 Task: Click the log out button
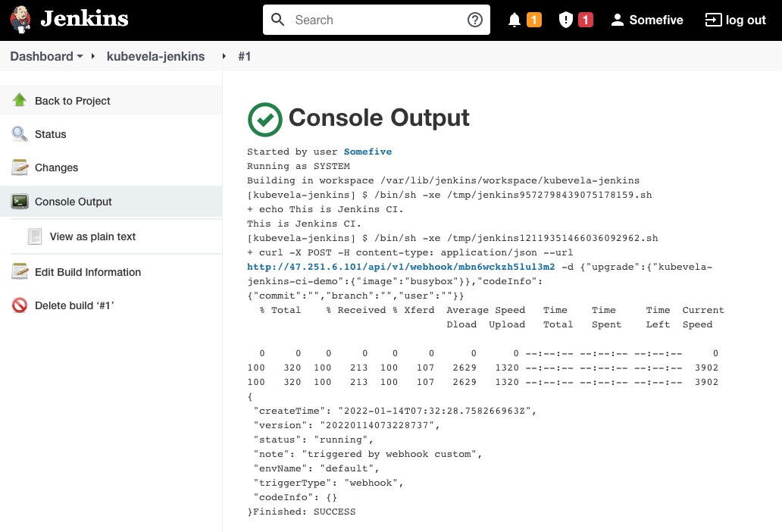pos(736,20)
